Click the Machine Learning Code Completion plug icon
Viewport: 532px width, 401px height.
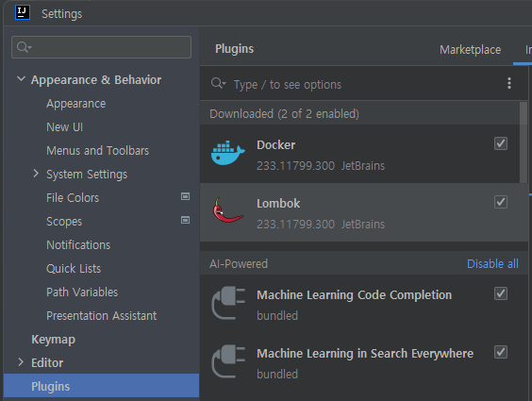coord(228,303)
